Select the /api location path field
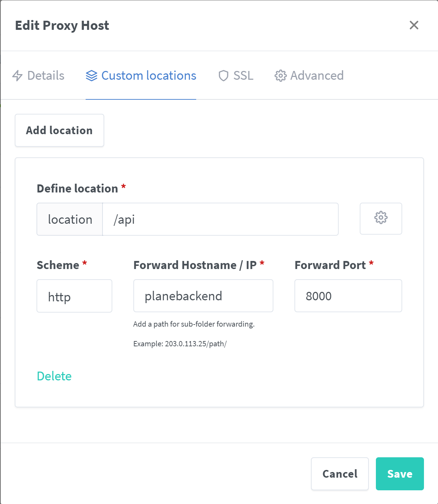 tap(220, 219)
